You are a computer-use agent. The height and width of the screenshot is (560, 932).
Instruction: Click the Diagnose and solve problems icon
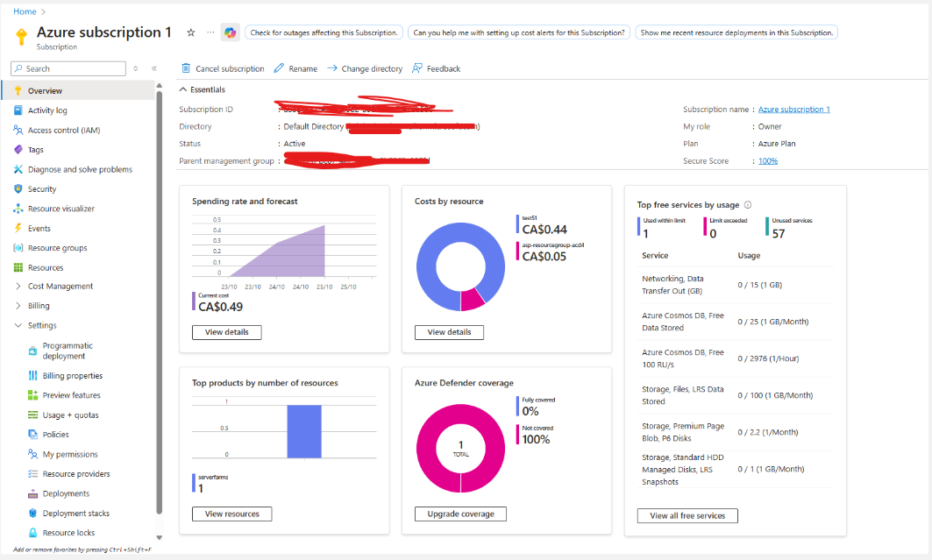coord(18,169)
